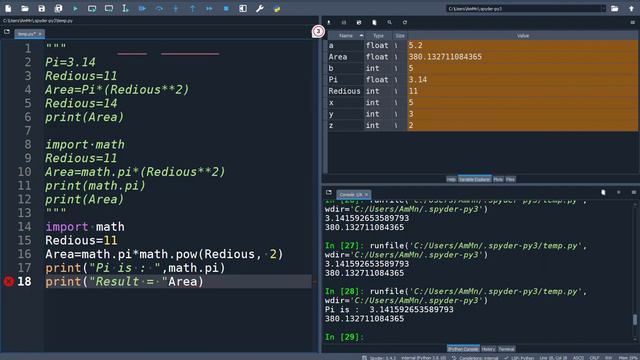Switch to the IPython Console bottom tab
The height and width of the screenshot is (360, 640).
(463, 349)
